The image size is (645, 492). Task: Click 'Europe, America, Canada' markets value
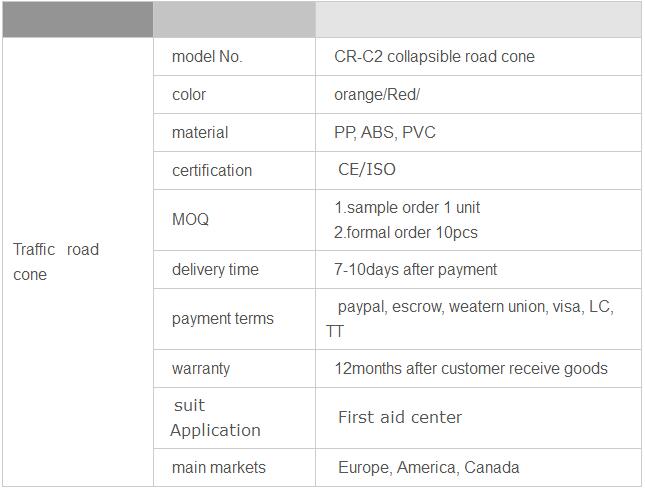429,468
